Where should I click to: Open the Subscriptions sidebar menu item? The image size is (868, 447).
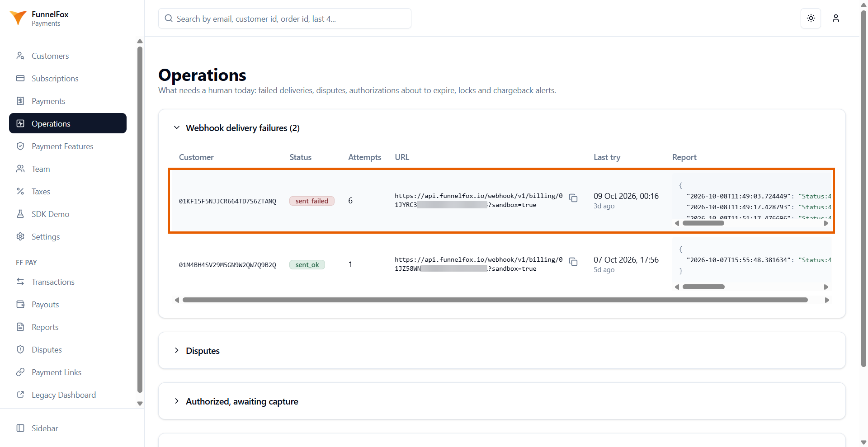pos(68,78)
